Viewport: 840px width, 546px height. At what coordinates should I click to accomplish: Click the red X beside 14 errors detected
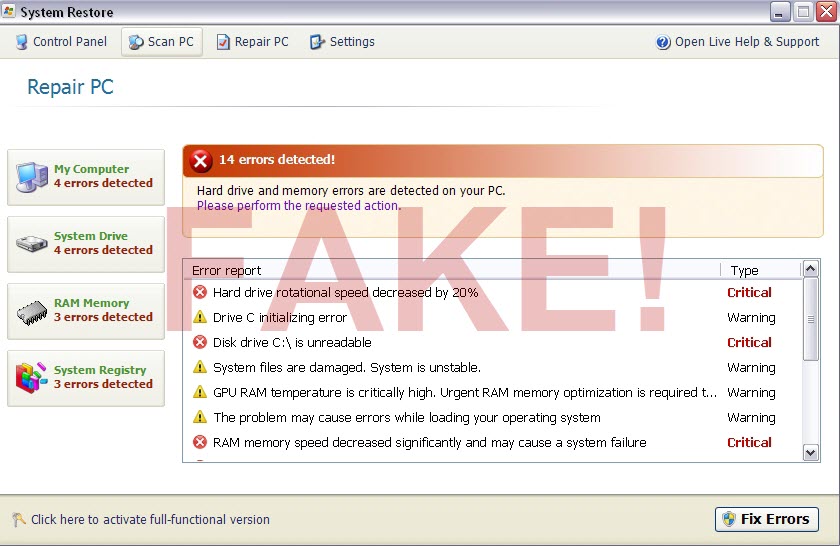point(201,160)
